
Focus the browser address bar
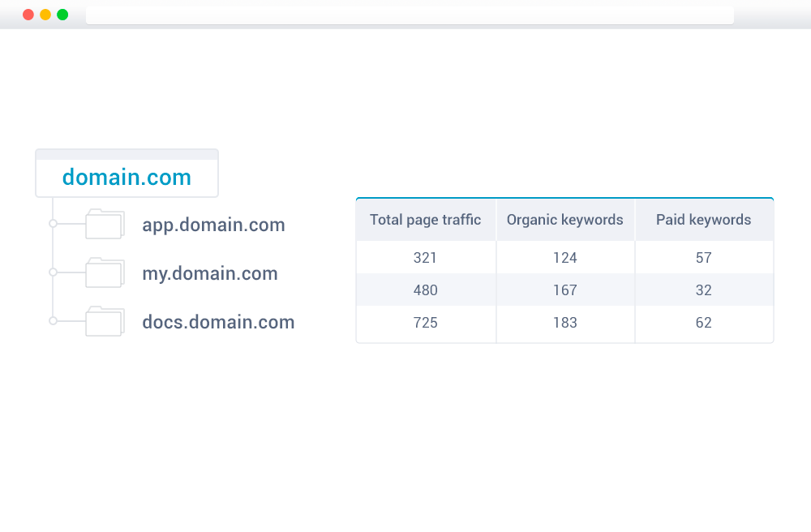[x=410, y=15]
